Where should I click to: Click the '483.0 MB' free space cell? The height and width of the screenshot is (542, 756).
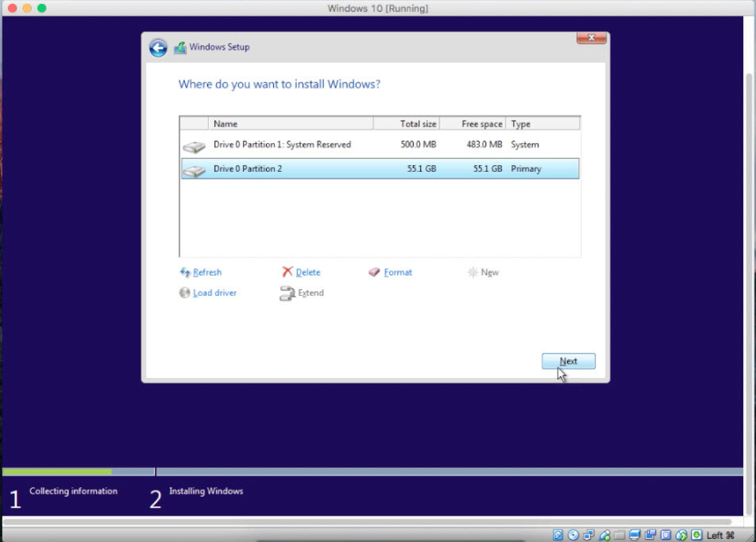484,145
